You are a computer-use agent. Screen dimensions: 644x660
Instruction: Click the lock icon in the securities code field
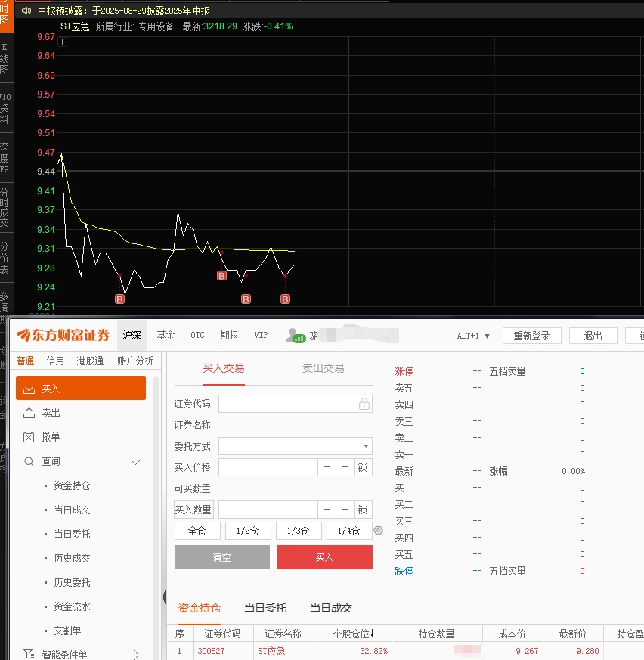(364, 404)
